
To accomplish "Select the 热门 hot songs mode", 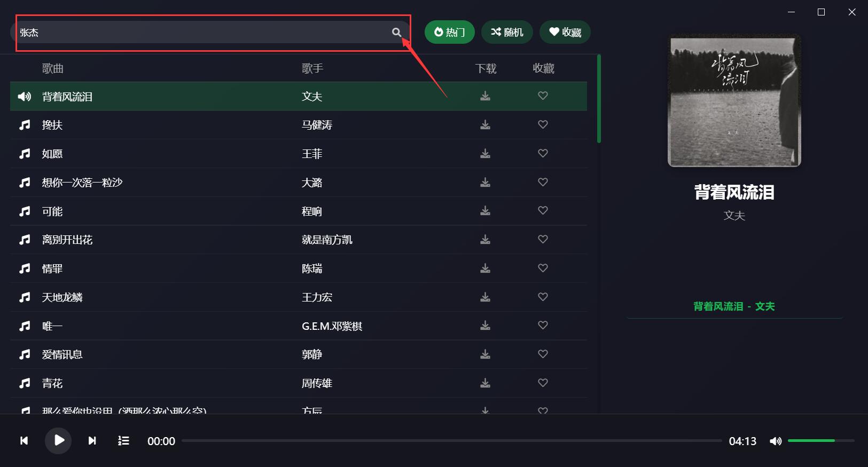I will tap(449, 32).
